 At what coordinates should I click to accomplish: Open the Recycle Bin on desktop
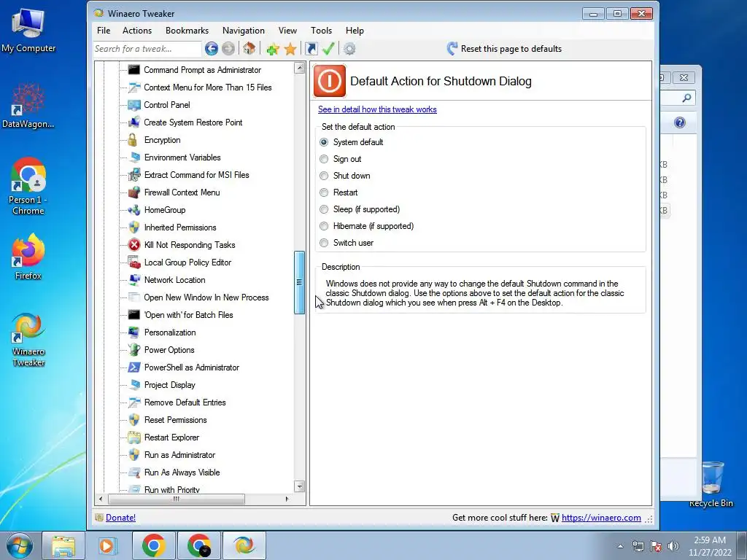(711, 484)
